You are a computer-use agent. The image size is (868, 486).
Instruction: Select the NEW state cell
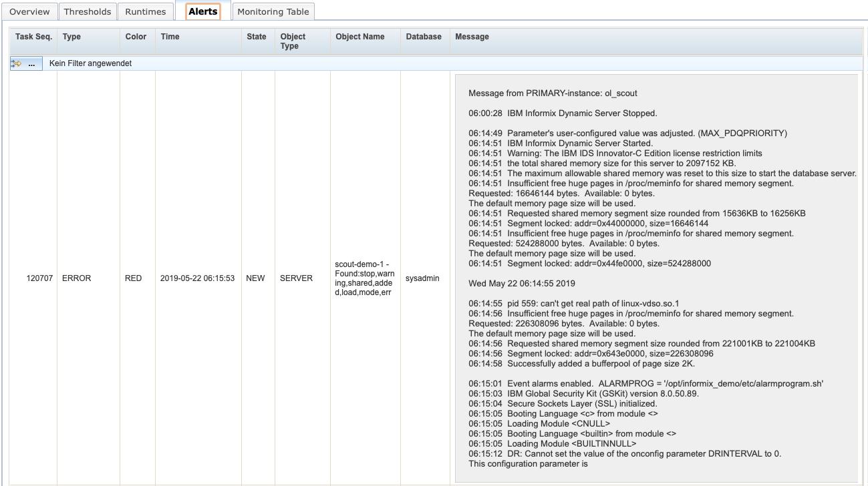pyautogui.click(x=255, y=278)
